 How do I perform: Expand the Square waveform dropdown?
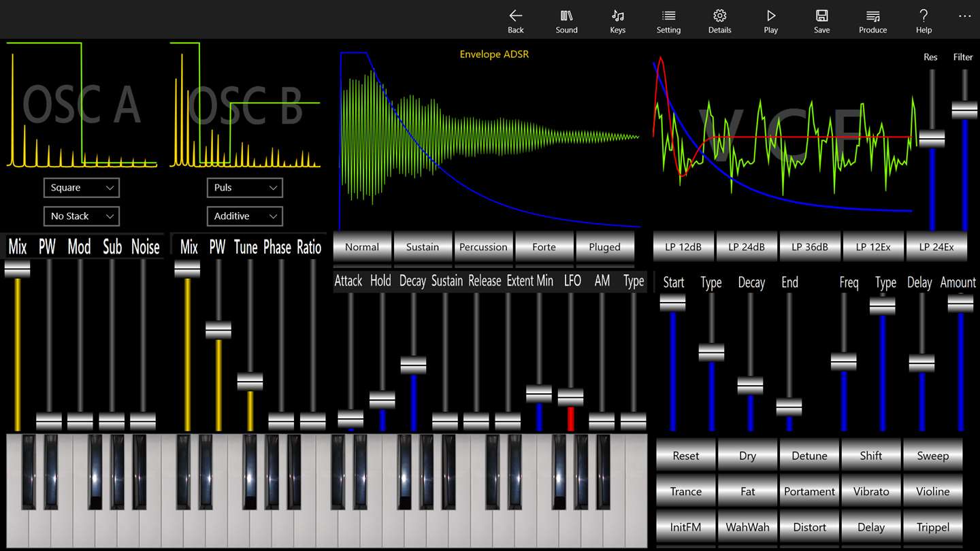[82, 188]
